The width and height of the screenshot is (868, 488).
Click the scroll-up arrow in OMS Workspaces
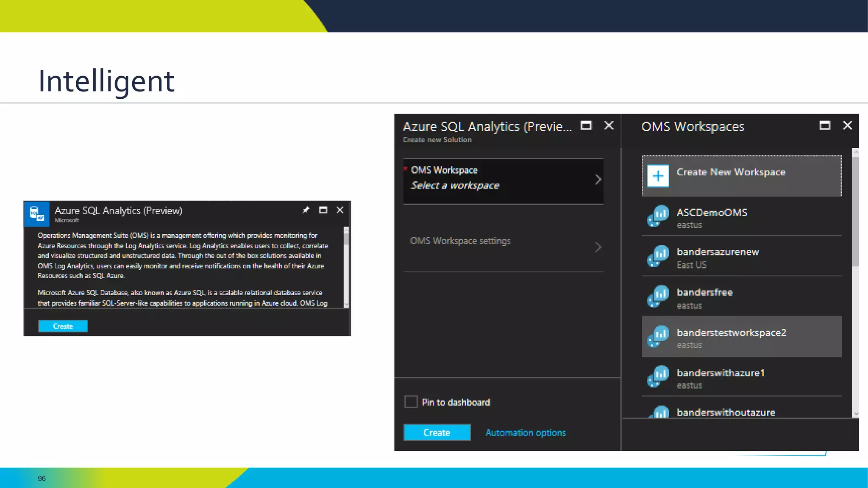[x=856, y=152]
